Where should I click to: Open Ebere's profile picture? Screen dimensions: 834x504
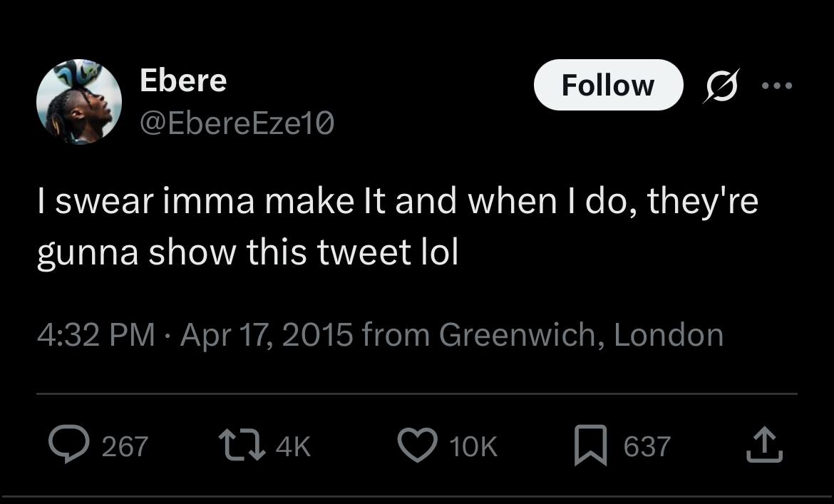(x=79, y=101)
